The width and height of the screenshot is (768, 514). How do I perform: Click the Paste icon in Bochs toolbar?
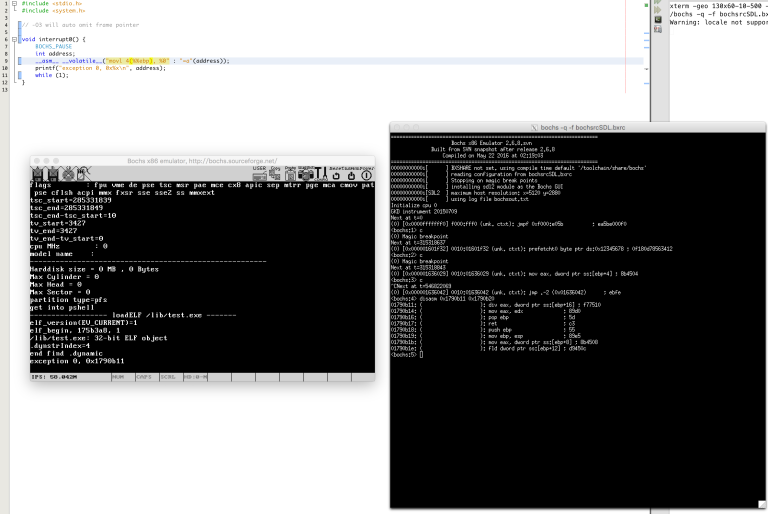point(290,173)
